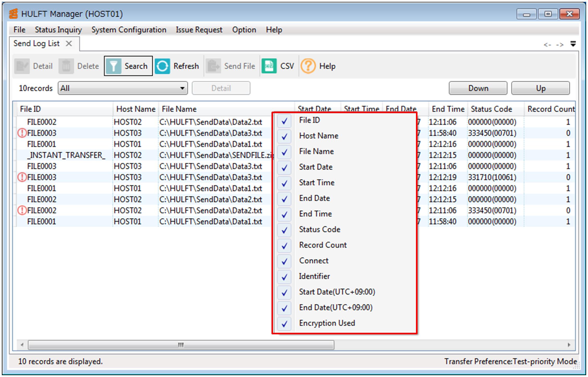Go to next tab with right arrow

(560, 45)
